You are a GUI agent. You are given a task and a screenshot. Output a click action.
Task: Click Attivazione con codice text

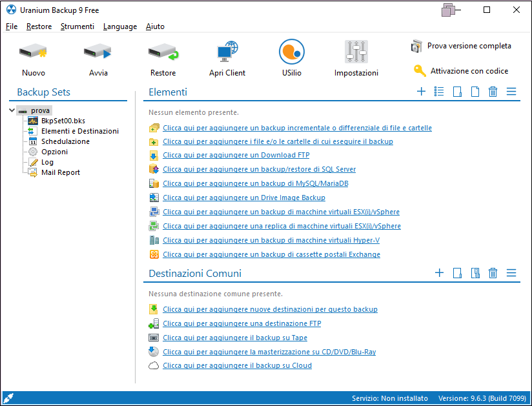coord(469,71)
